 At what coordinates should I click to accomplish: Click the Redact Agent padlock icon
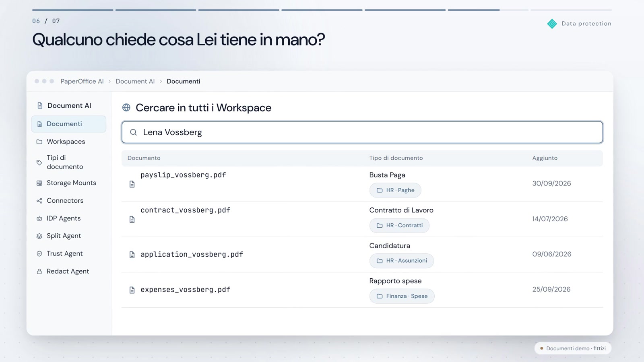pos(39,271)
